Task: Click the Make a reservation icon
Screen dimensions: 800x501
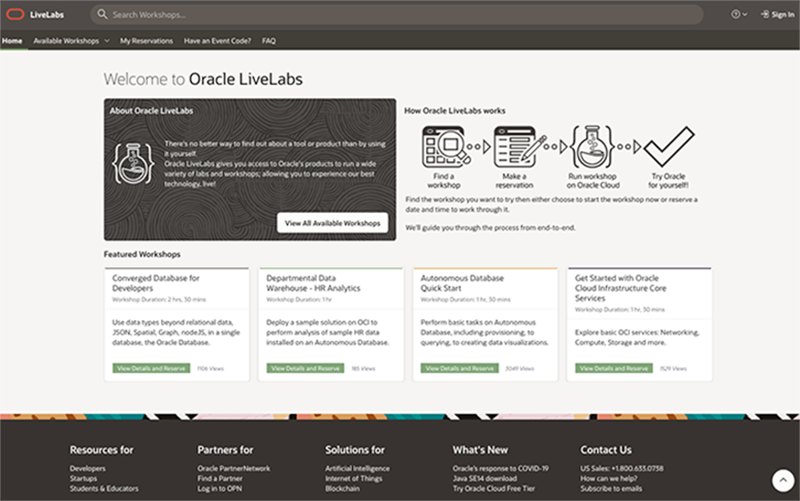Action: click(x=519, y=147)
